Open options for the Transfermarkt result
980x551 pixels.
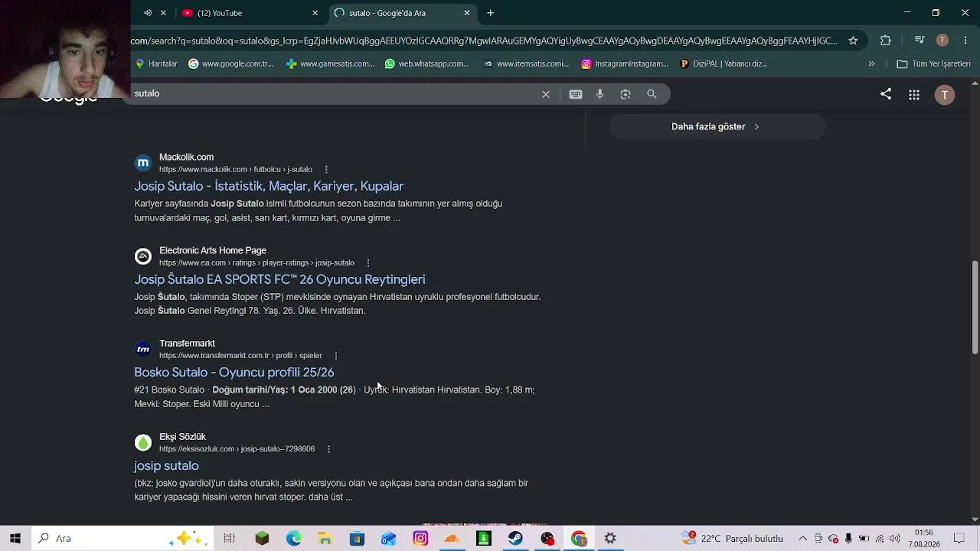click(335, 356)
